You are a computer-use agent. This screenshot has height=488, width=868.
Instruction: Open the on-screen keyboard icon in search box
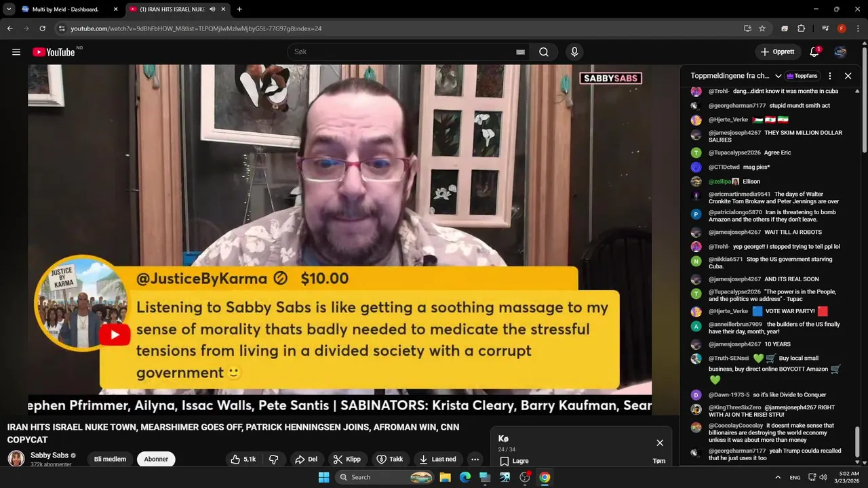[520, 52]
